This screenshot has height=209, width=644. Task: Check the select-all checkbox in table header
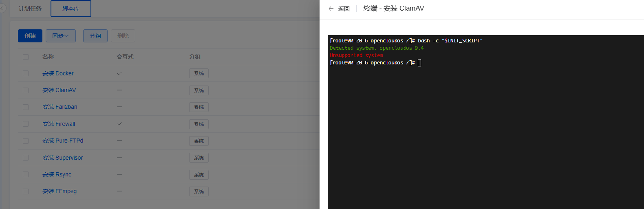(26, 57)
